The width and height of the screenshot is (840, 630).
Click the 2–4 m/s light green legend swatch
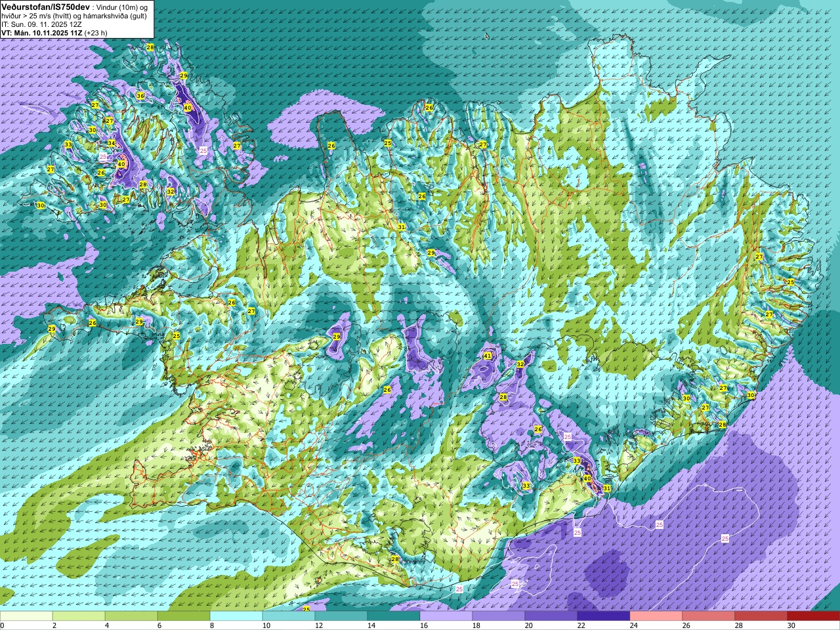click(x=79, y=616)
